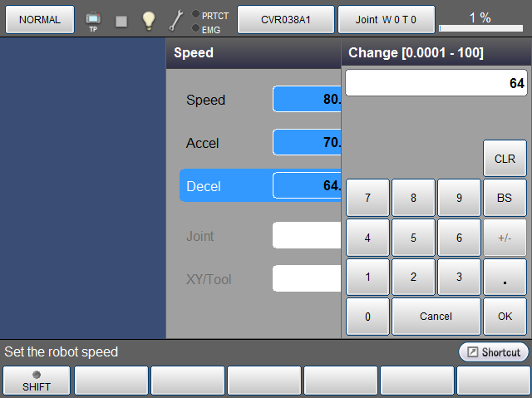
Task: Click the light bulb icon
Action: (149, 21)
